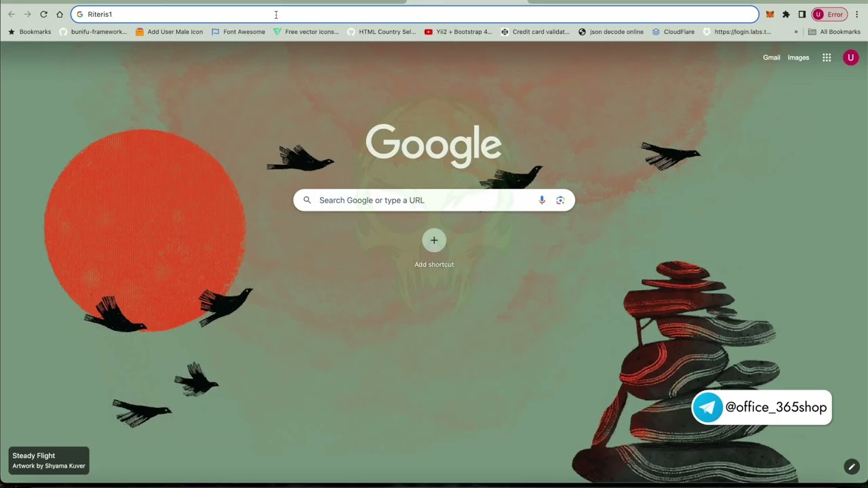This screenshot has height=488, width=868.
Task: Customize this page pencil icon
Action: pos(852,466)
